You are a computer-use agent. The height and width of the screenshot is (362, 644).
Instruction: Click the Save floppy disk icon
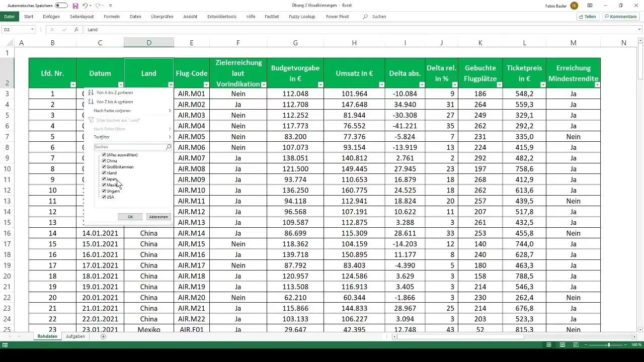pos(75,6)
